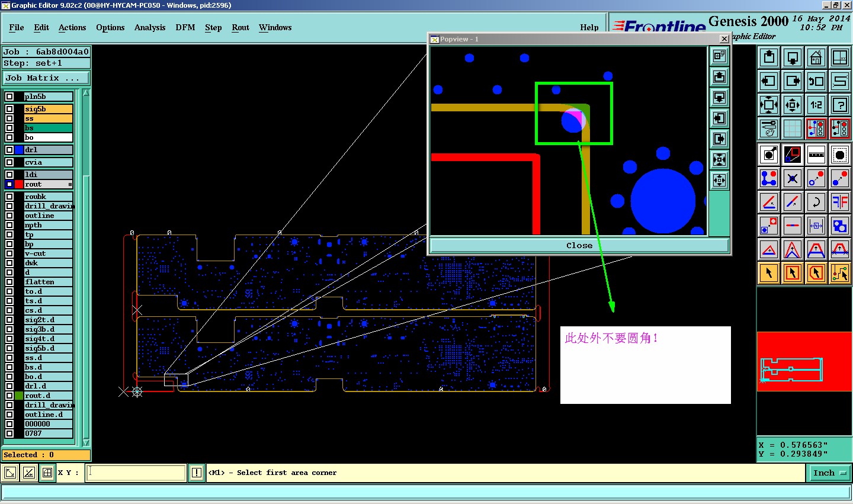Screen dimensions: 853x504
Task: Select the net select arrow tool
Action: [x=840, y=273]
